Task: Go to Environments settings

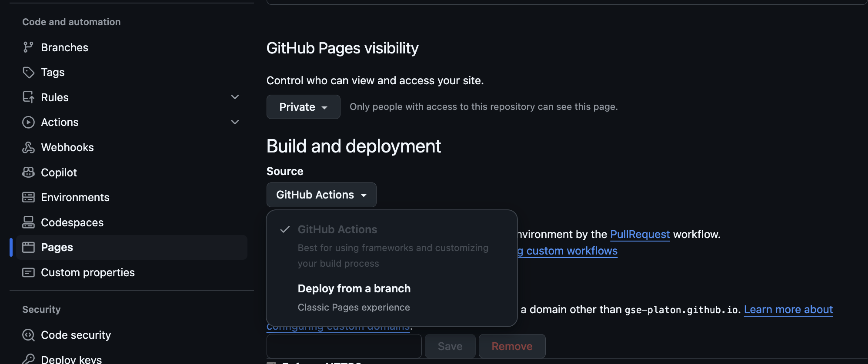Action: pyautogui.click(x=132, y=197)
